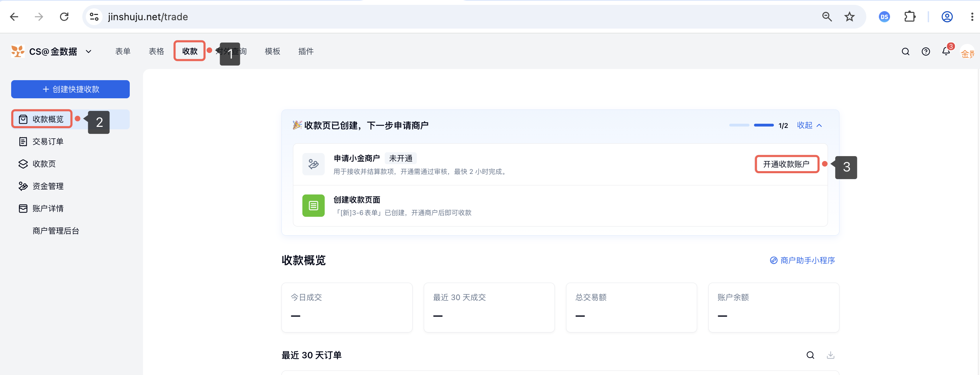
Task: Click the address bar URL jinshuju.net/trade
Action: point(148,17)
